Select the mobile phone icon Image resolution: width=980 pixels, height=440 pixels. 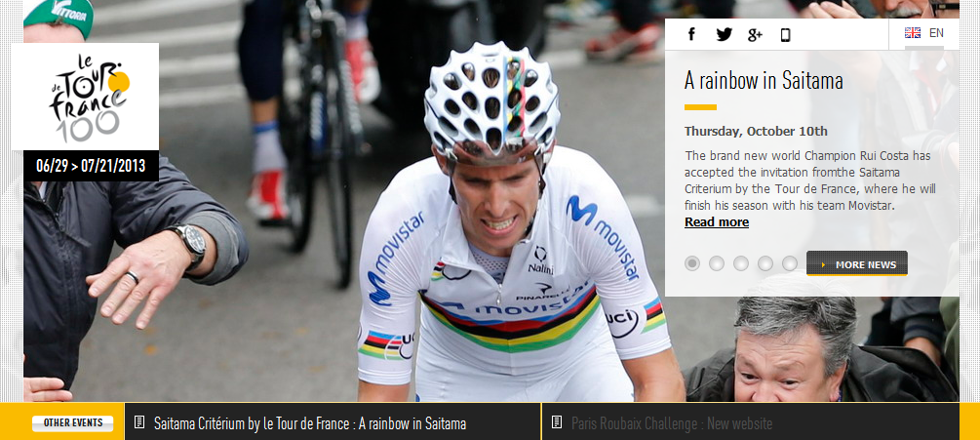coord(786,35)
